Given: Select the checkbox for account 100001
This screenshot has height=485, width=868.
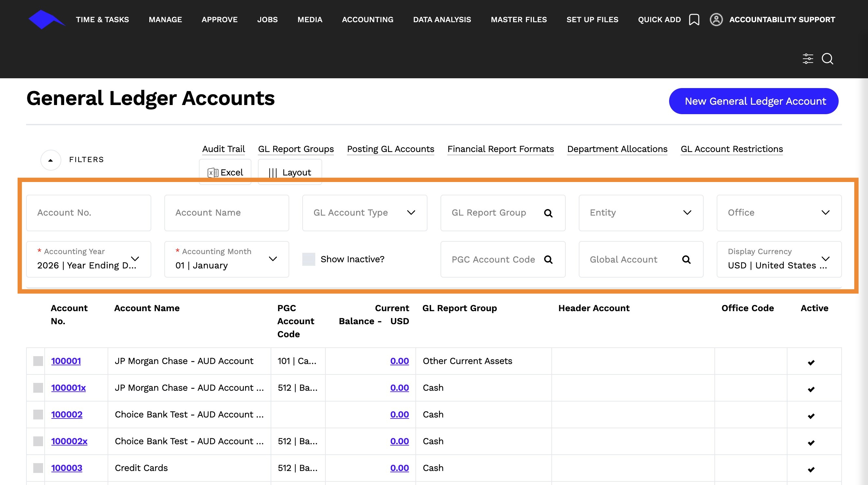Looking at the screenshot, I should [x=38, y=361].
